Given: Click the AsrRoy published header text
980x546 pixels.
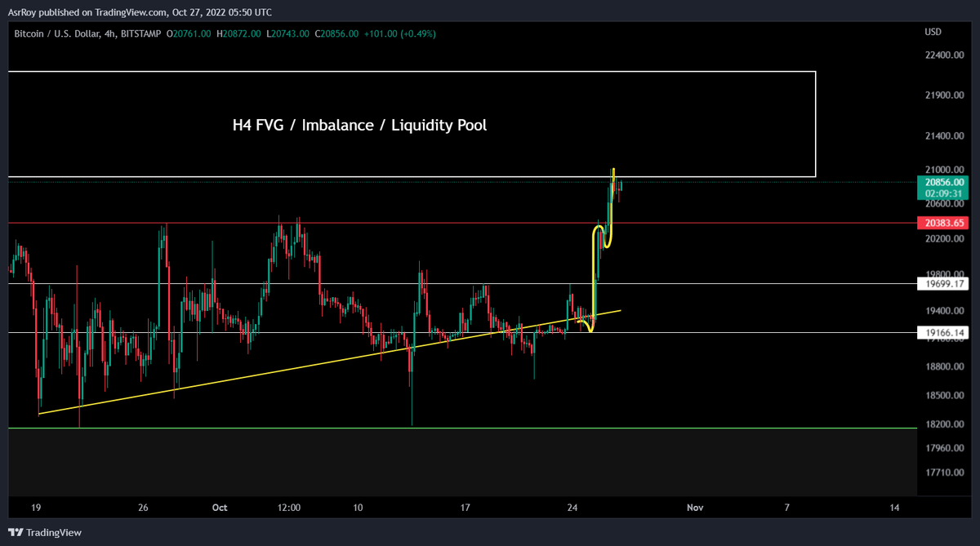Looking at the screenshot, I should pos(140,12).
